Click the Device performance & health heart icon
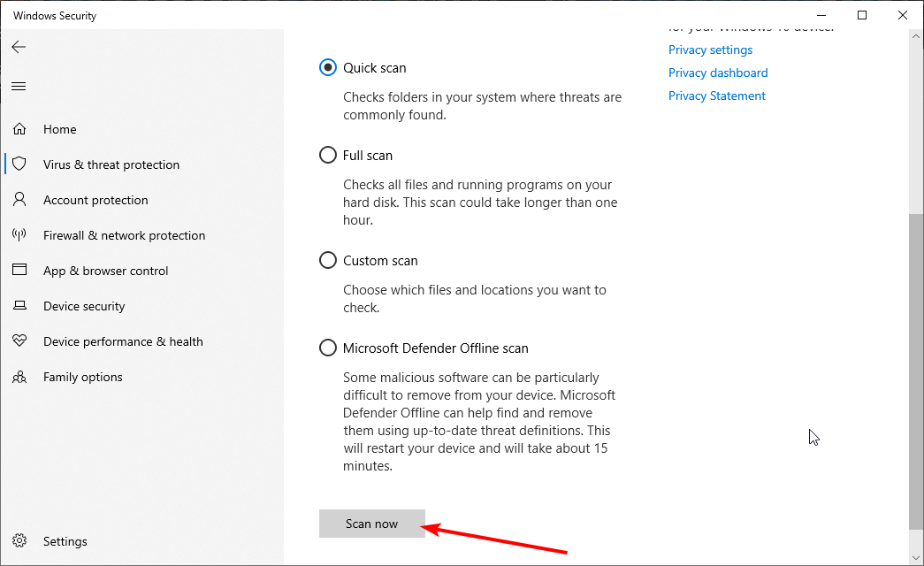924x566 pixels. (19, 341)
